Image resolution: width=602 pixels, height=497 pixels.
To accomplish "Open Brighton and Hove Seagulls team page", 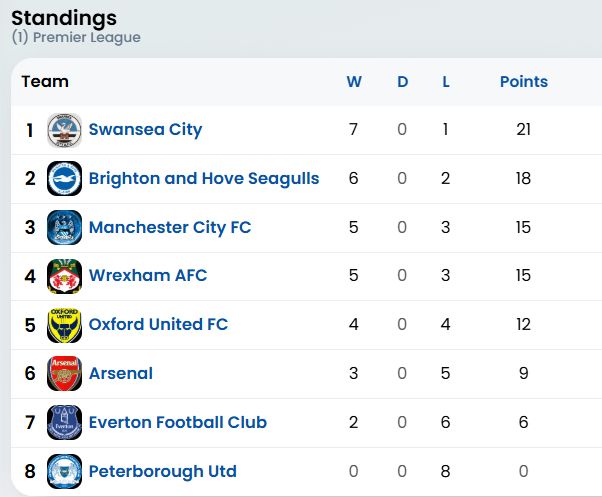I will [x=204, y=178].
